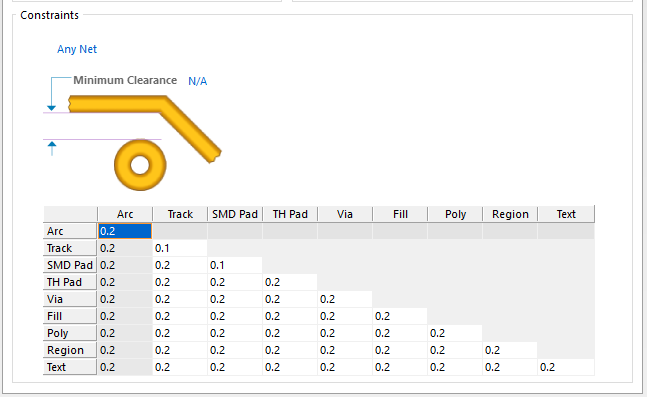Click the Via row header
The image size is (647, 397).
(70, 299)
